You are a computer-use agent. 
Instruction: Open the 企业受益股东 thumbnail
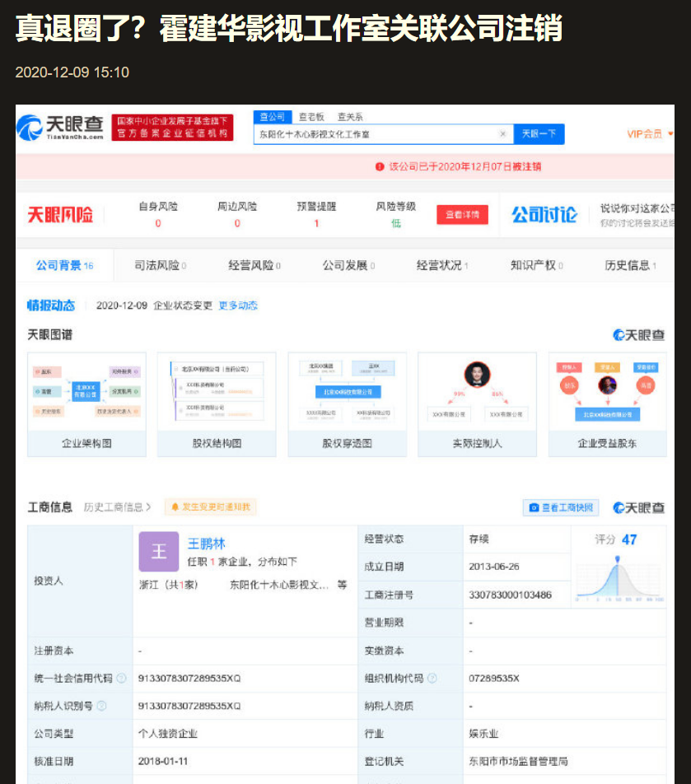[x=608, y=404]
